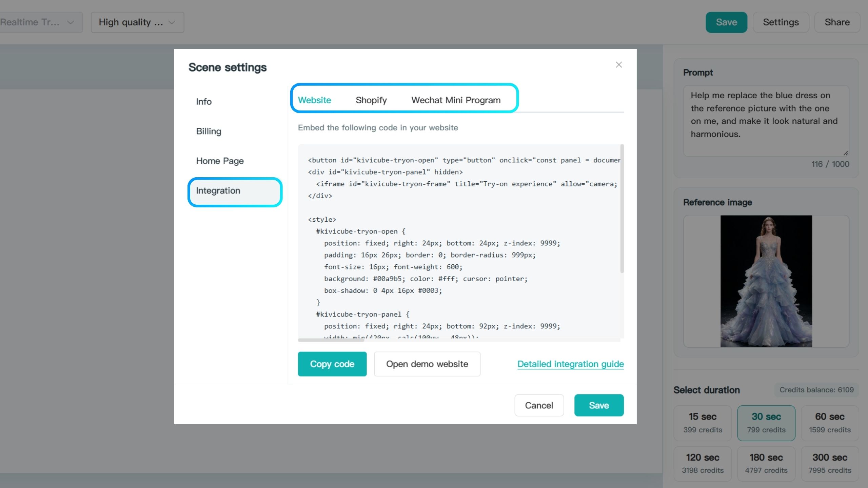Click the Copy code button

pos(332,364)
